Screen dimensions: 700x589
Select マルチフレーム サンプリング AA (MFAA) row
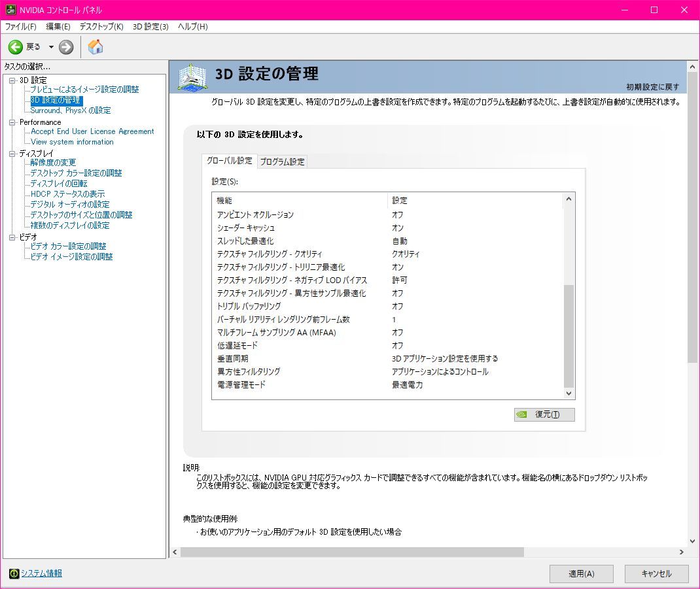[x=387, y=333]
